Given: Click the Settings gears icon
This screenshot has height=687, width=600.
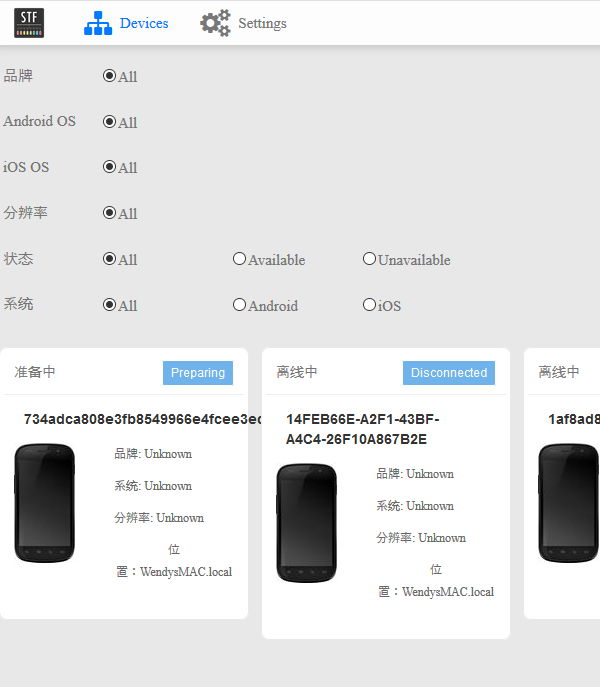Looking at the screenshot, I should point(215,23).
